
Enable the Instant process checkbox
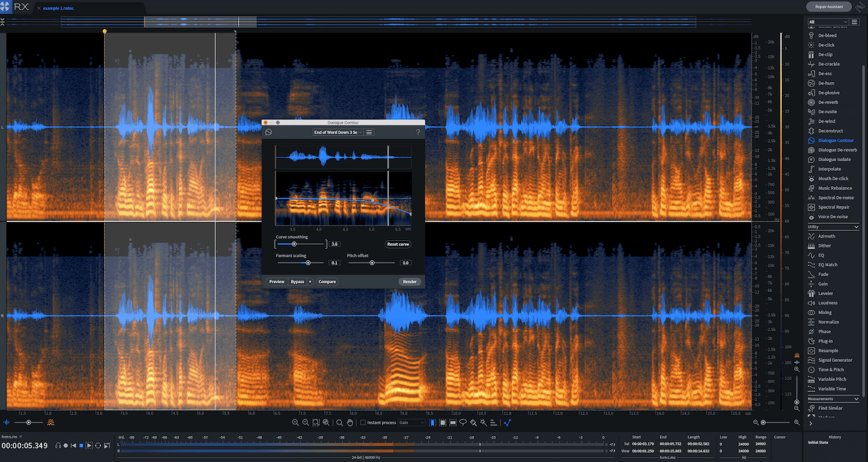coord(363,422)
